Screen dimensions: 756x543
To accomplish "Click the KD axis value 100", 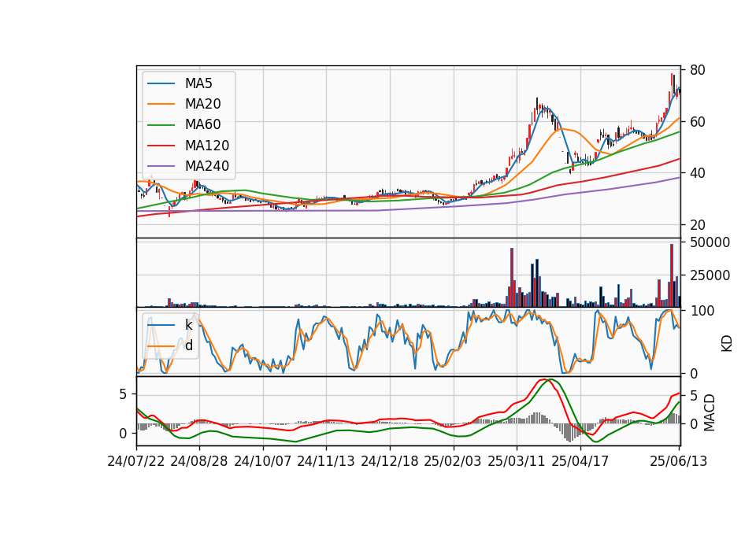I will (702, 311).
